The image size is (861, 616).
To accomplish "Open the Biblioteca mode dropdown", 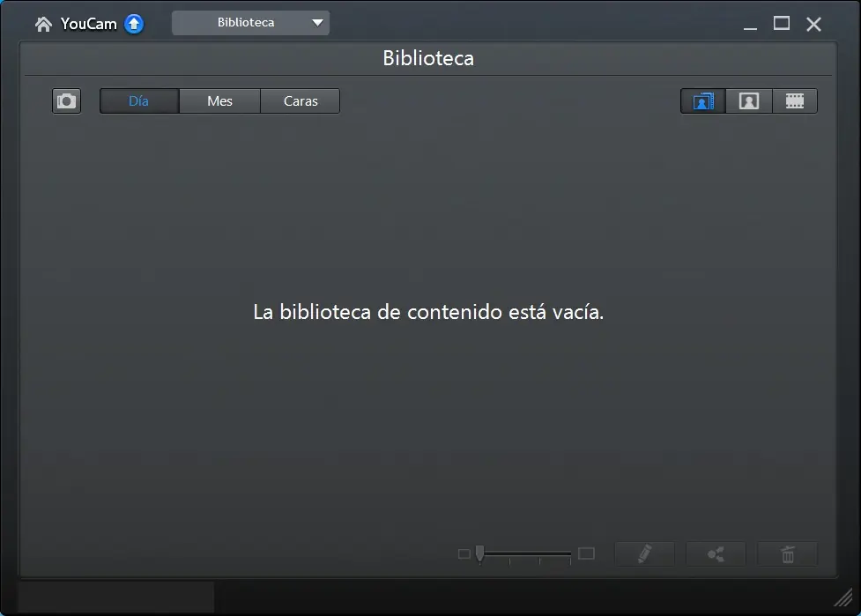I will coord(249,22).
